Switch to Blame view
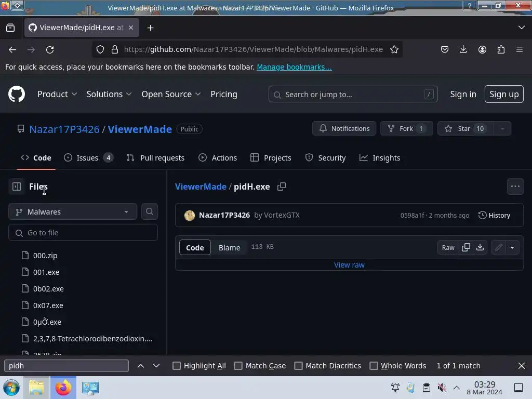Viewport: 532px width, 399px height. pyautogui.click(x=229, y=248)
